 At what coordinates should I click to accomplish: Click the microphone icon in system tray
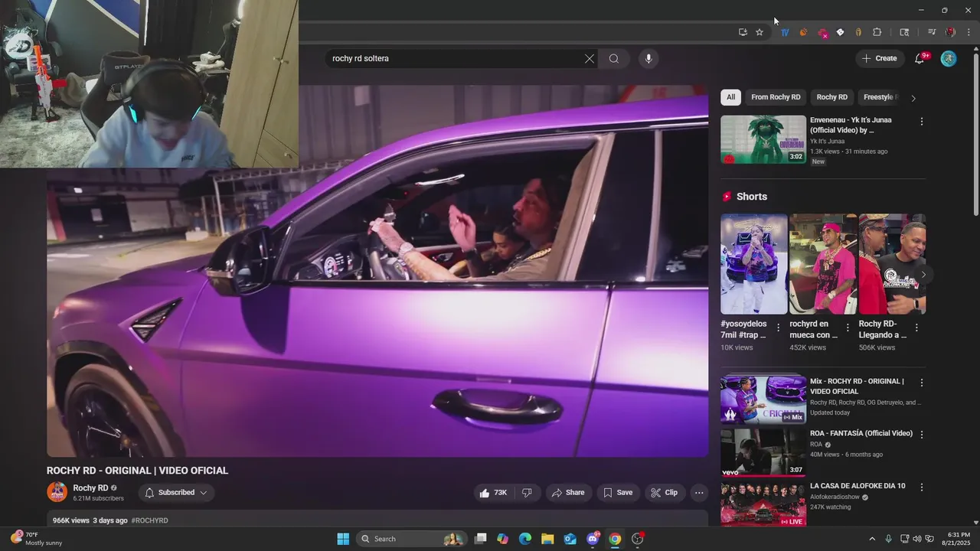click(x=889, y=539)
